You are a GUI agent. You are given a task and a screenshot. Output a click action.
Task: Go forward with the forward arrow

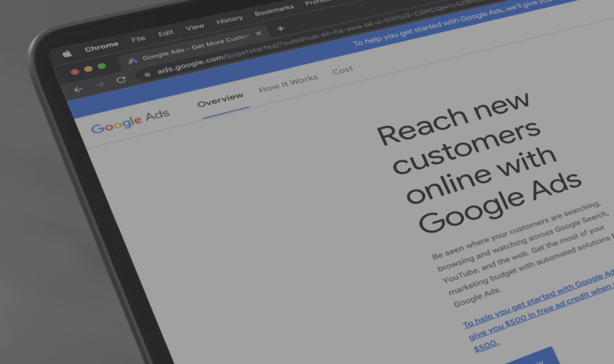(x=100, y=84)
